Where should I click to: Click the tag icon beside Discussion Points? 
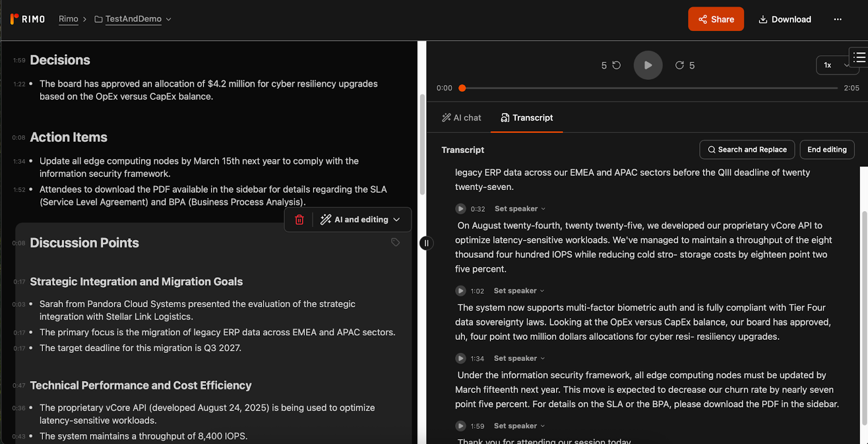395,242
